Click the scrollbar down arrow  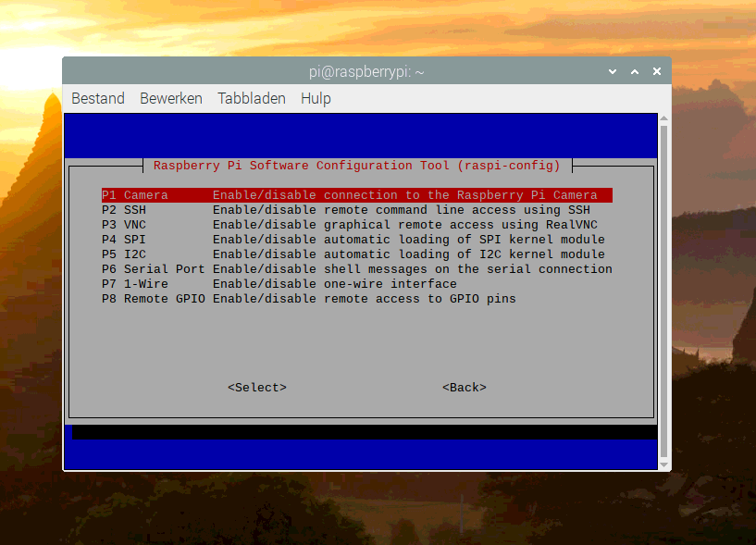663,464
